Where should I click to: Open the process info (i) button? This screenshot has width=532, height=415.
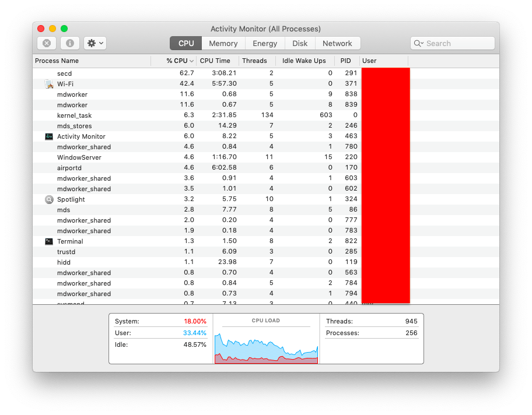(x=70, y=43)
